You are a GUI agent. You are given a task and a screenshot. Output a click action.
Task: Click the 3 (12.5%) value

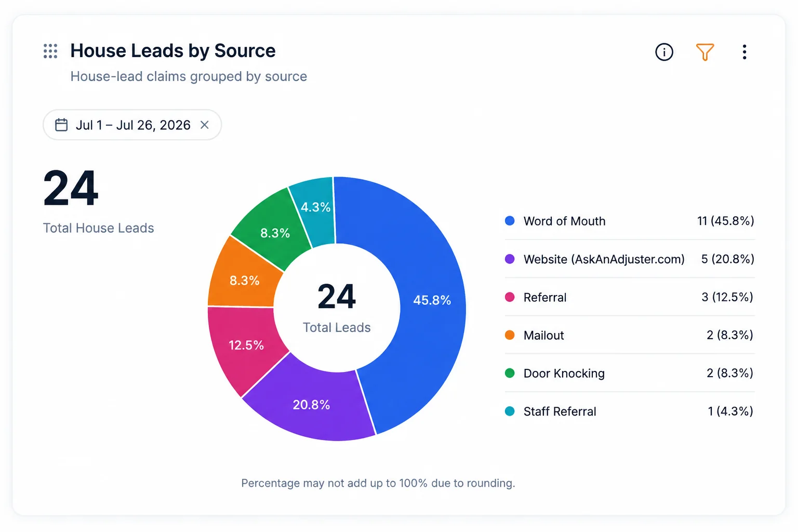coord(727,297)
